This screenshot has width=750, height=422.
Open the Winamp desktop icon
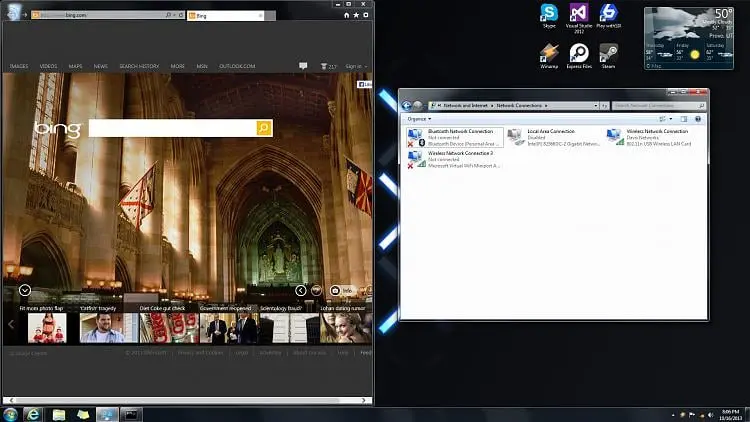[x=549, y=56]
